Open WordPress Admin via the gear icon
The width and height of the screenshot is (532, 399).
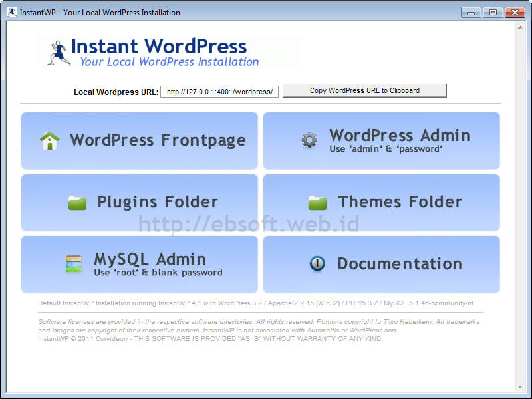tap(309, 140)
